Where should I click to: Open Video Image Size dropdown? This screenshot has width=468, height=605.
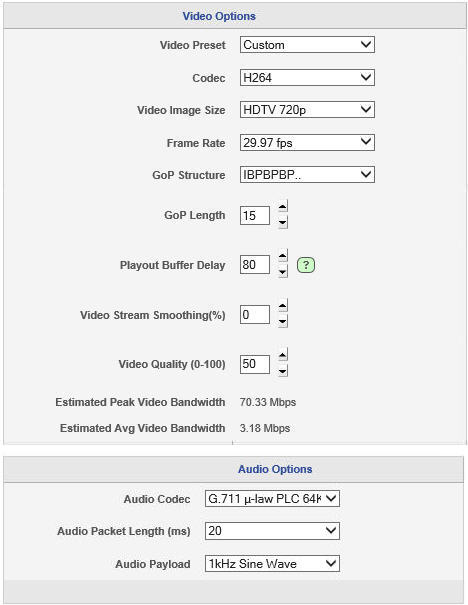point(307,110)
